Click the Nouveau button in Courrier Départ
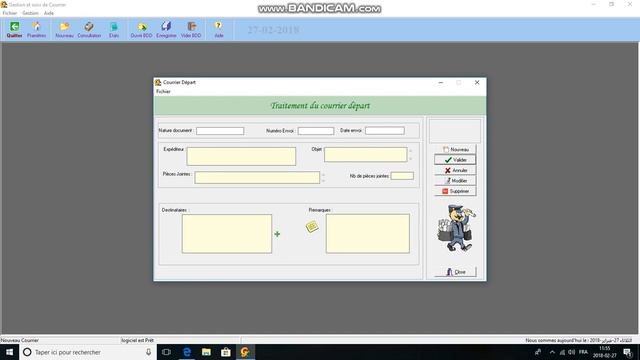Screen dimensions: 640x360 455,149
